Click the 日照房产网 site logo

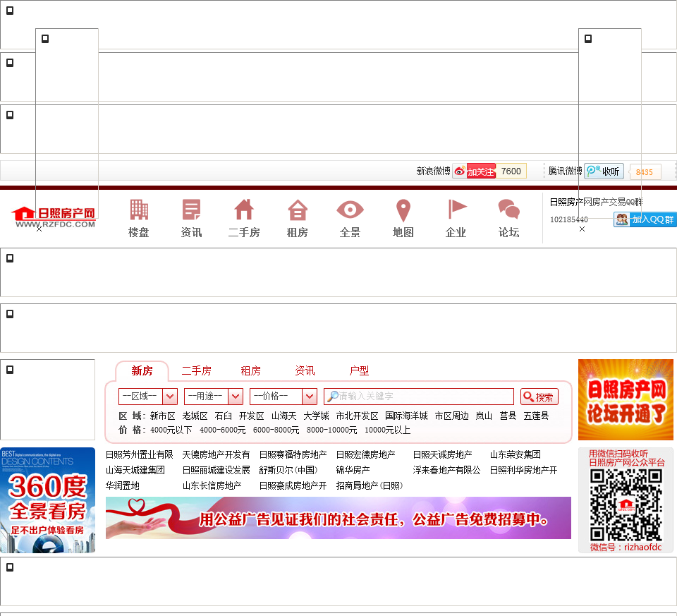(53, 217)
